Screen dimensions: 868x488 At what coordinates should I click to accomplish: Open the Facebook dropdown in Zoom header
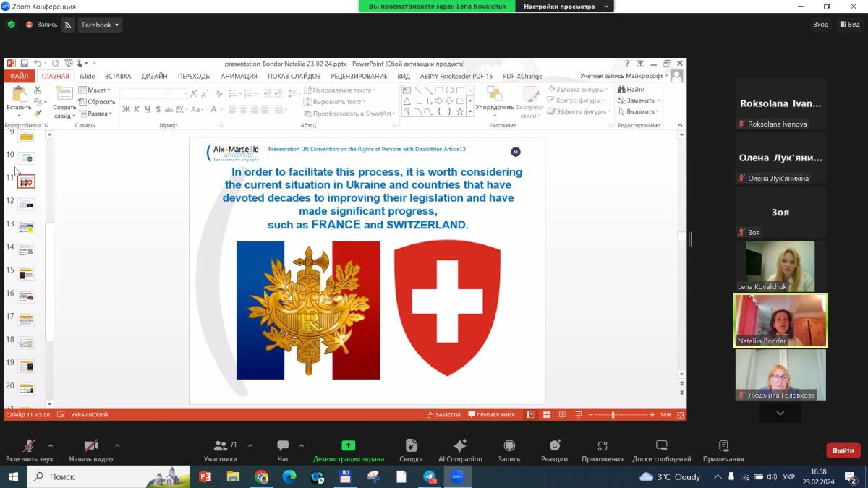[x=100, y=25]
